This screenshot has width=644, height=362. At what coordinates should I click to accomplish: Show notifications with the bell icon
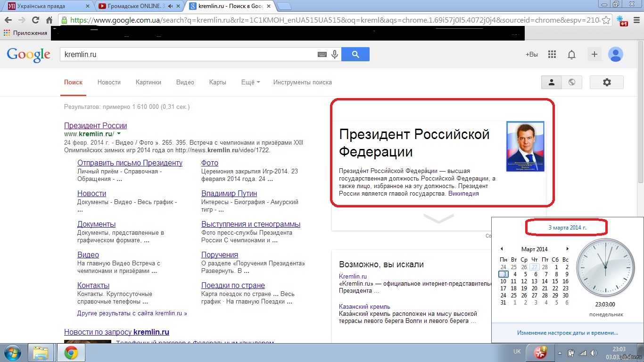[571, 55]
